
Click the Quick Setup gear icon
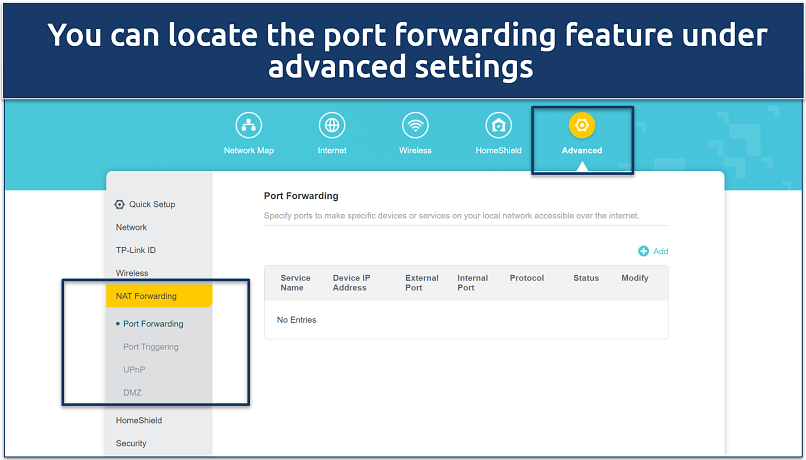[121, 204]
